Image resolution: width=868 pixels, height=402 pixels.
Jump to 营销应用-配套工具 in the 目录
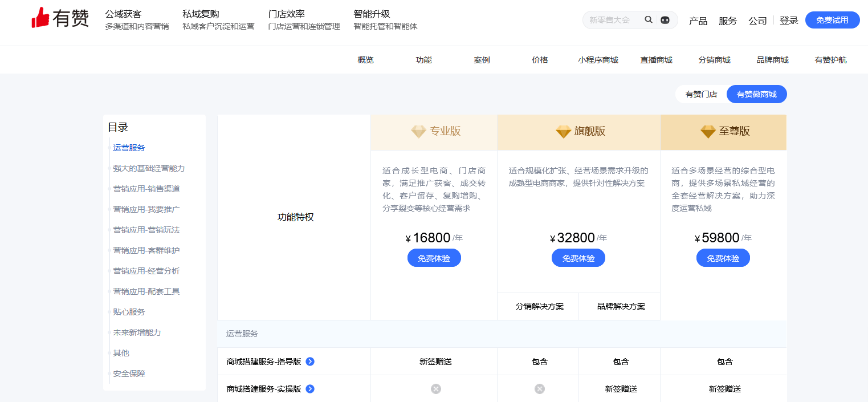point(146,291)
